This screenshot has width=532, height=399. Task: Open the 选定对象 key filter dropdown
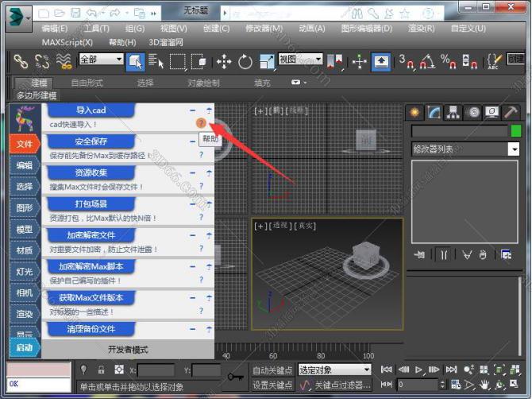[x=334, y=370]
